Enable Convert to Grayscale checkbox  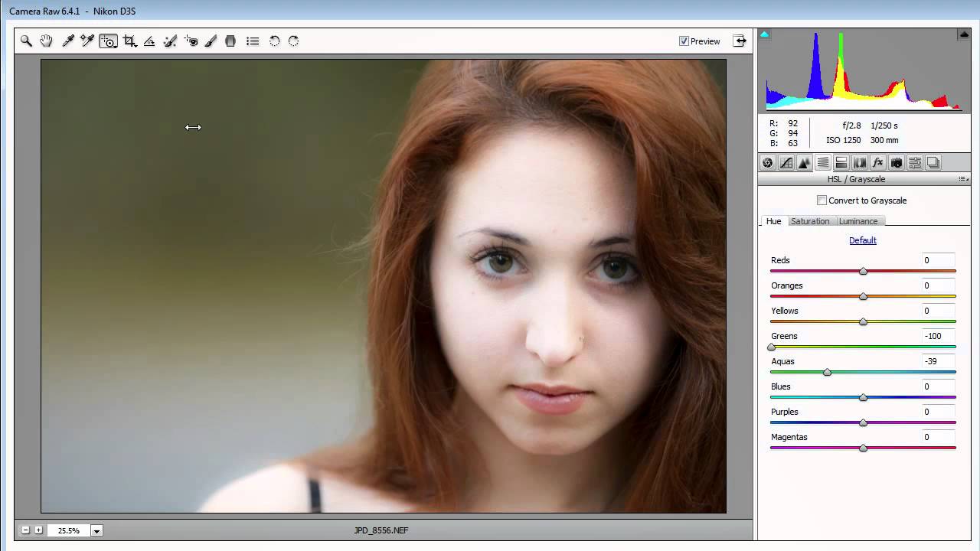tap(822, 201)
